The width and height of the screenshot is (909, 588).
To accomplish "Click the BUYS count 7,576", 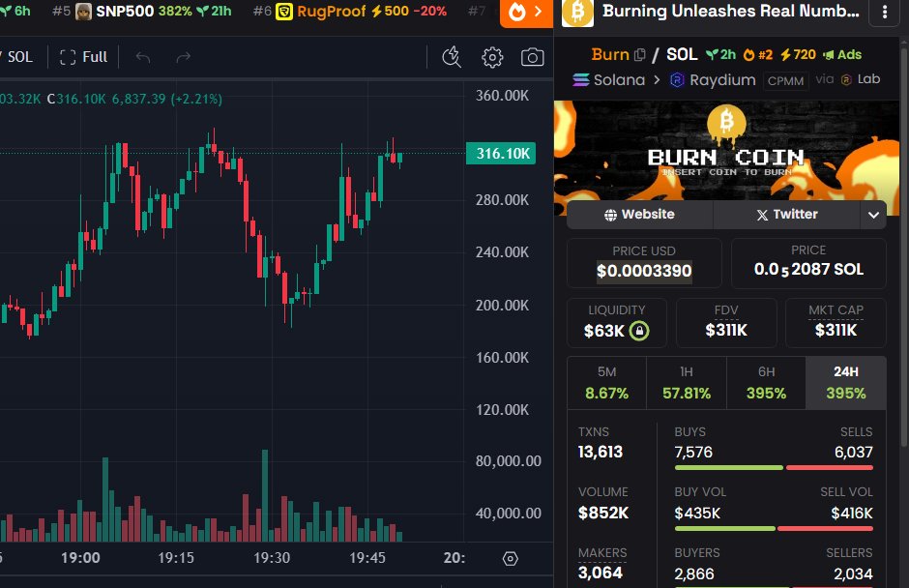I will [693, 453].
